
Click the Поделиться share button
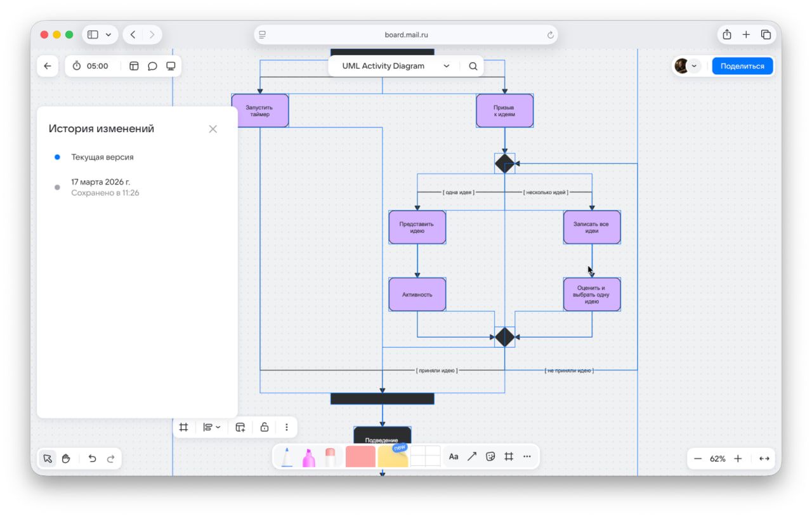[742, 66]
